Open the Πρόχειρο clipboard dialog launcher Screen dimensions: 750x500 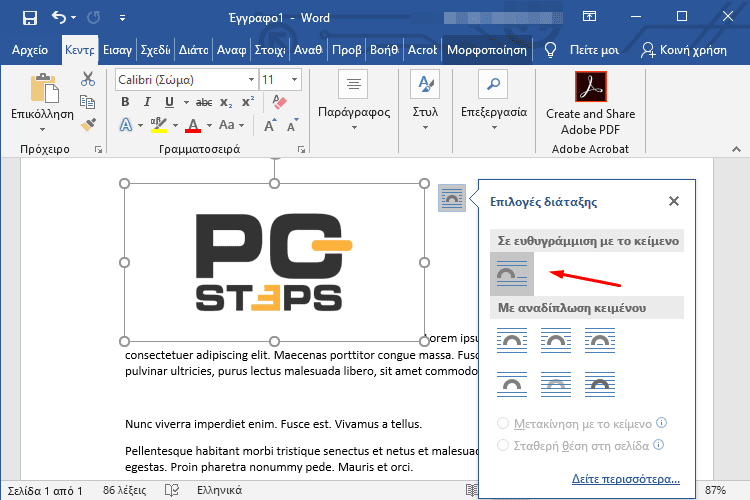[x=99, y=150]
